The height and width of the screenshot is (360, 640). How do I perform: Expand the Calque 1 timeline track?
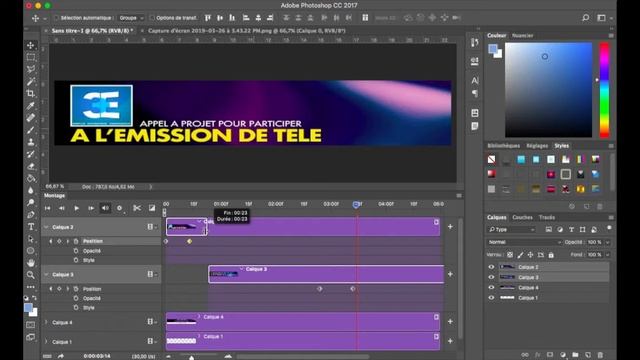46,342
